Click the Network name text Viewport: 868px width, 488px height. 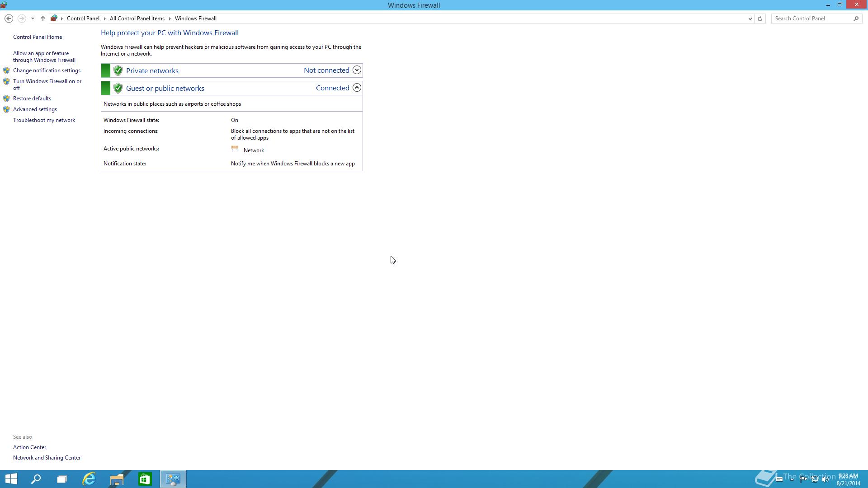pyautogui.click(x=254, y=150)
